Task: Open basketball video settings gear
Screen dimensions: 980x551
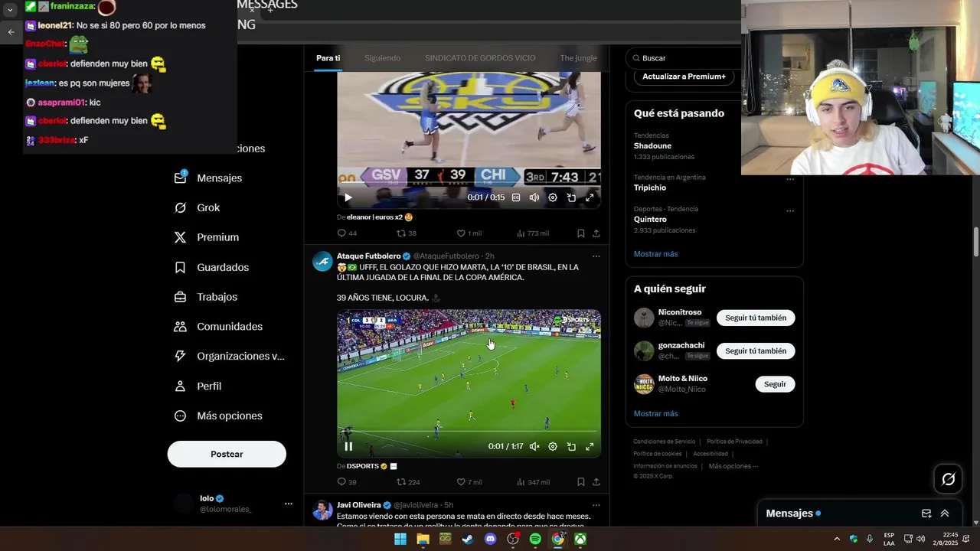Action: click(553, 197)
